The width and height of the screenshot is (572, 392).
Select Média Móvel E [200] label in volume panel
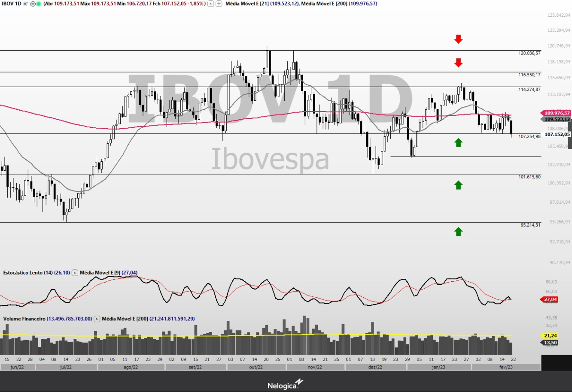tap(125, 319)
